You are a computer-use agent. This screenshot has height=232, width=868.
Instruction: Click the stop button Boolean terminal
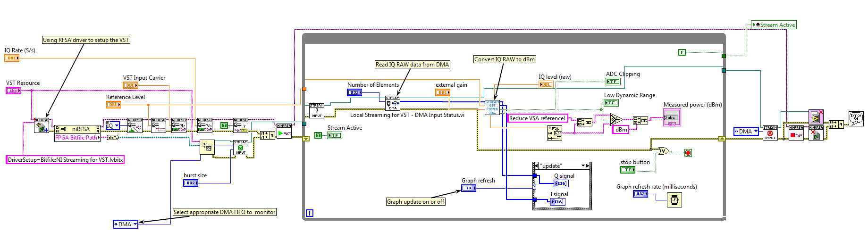(x=627, y=170)
